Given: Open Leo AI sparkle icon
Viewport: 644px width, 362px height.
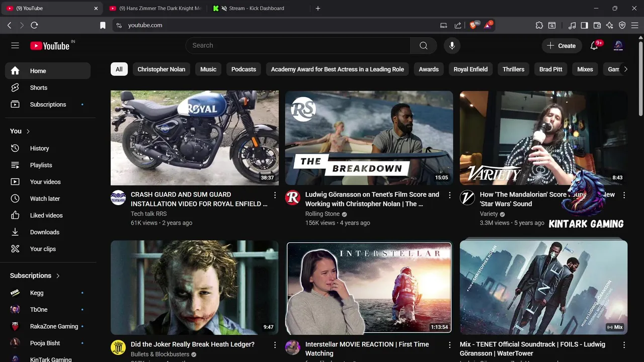Looking at the screenshot, I should point(610,25).
